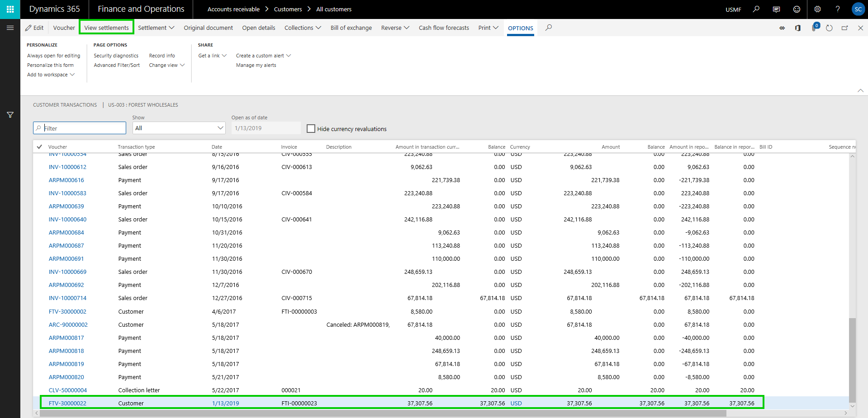
Task: Open the Action center messages icon
Action: click(x=776, y=9)
